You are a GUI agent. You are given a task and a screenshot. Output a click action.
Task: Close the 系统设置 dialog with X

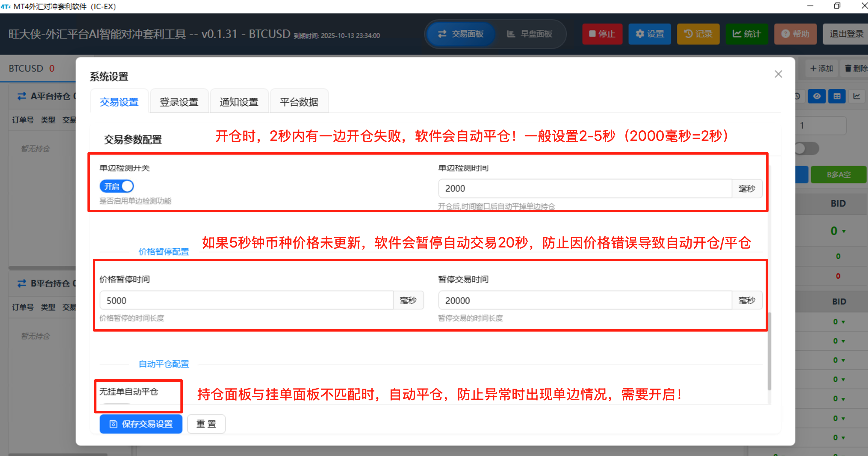coord(778,74)
